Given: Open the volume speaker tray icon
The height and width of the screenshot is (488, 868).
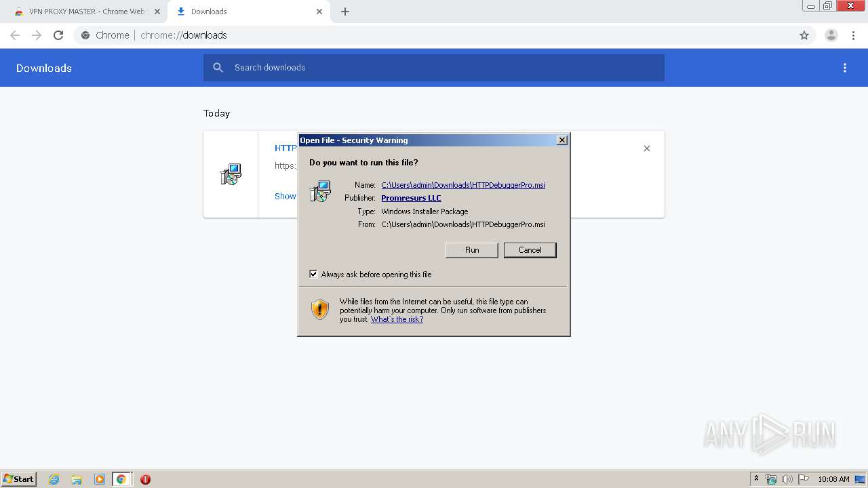Looking at the screenshot, I should point(787,479).
